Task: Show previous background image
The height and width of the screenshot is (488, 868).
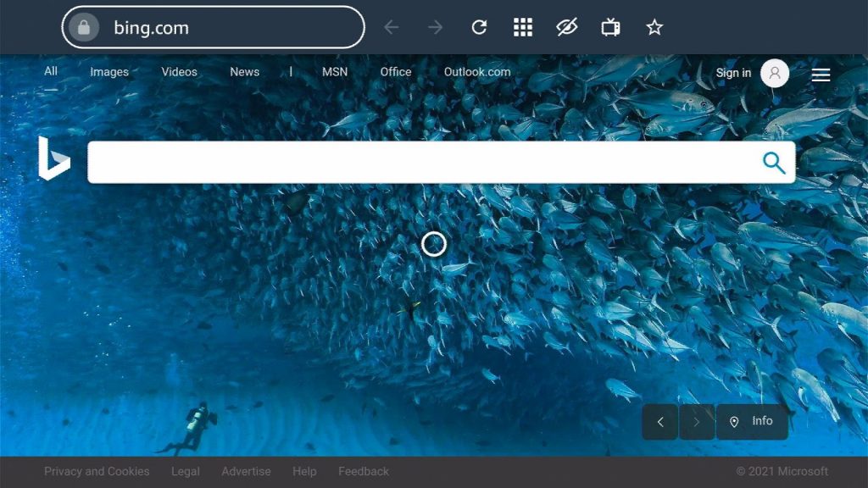Action: (659, 422)
